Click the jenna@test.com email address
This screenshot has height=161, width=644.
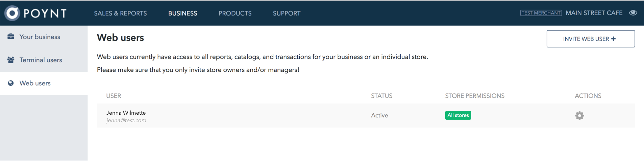[126, 120]
